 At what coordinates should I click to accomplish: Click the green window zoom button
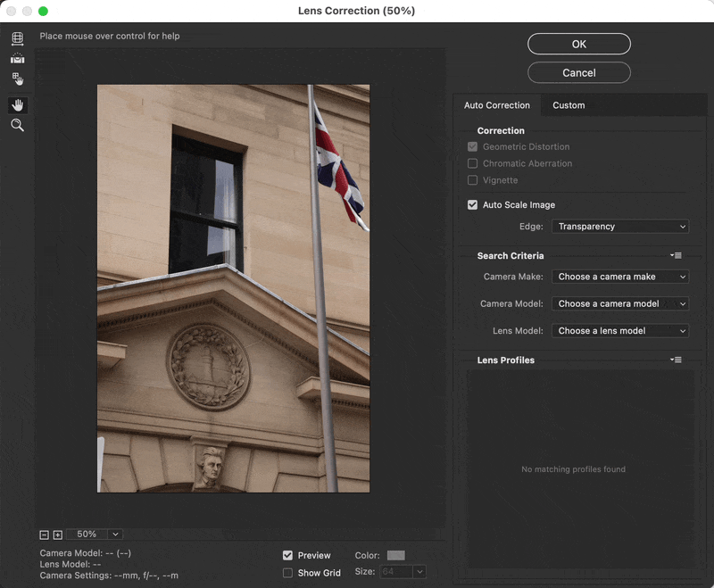pyautogui.click(x=43, y=11)
